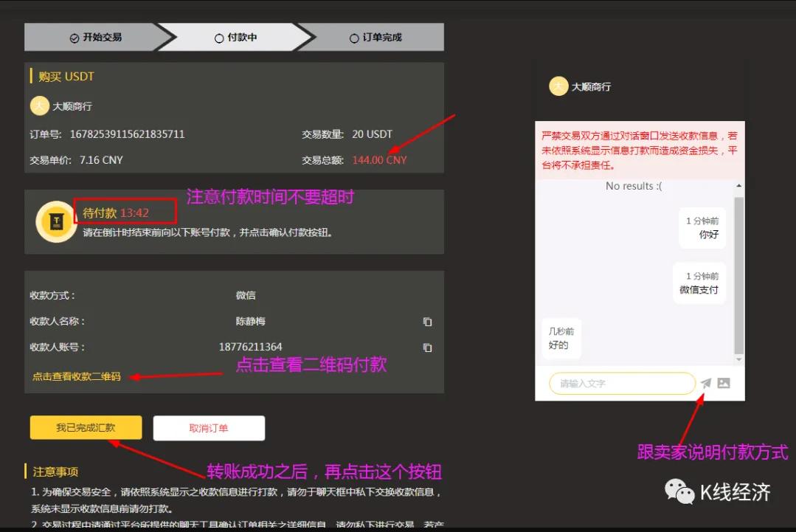The image size is (796, 532).
Task: Click the 好的 reply message bubble
Action: (561, 339)
